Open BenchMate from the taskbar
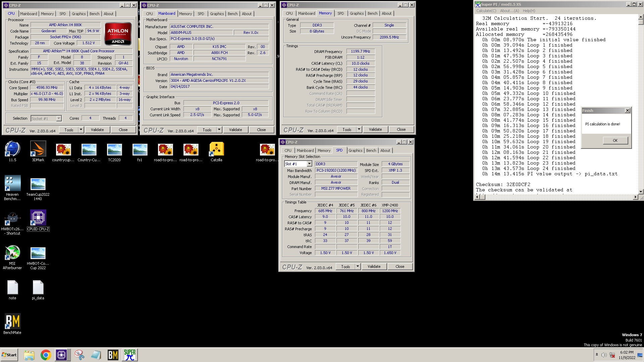 113,355
